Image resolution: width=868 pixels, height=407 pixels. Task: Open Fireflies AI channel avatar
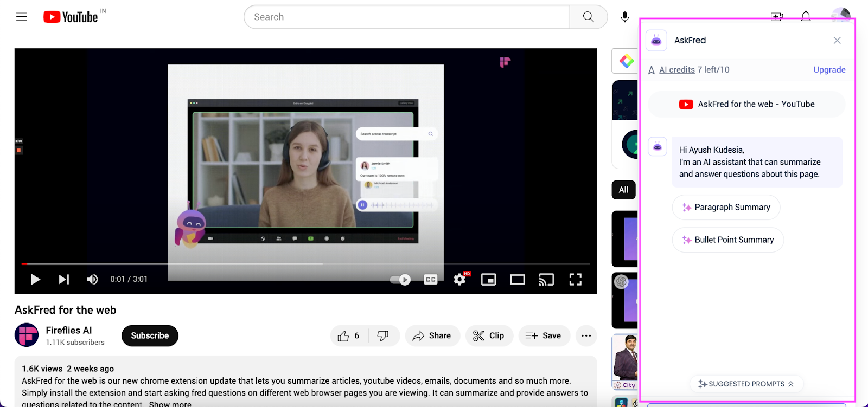27,335
